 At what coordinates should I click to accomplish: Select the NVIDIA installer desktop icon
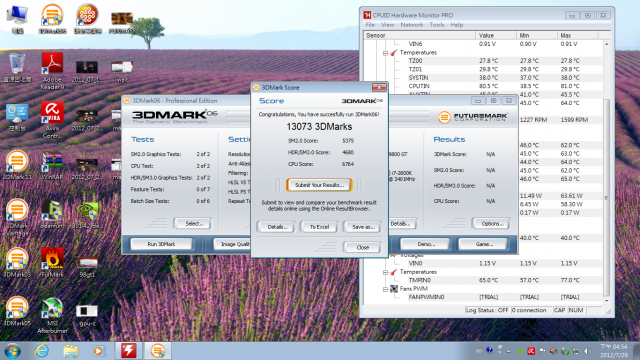(x=87, y=215)
